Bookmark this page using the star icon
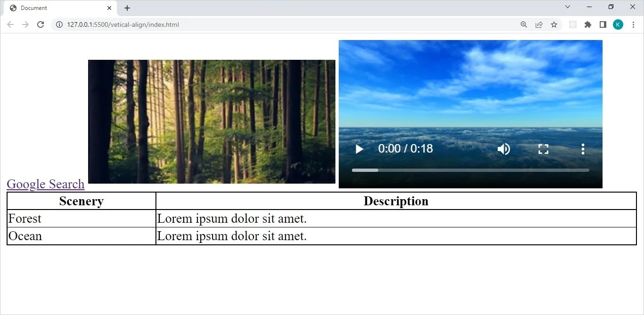The height and width of the screenshot is (315, 644). 554,24
